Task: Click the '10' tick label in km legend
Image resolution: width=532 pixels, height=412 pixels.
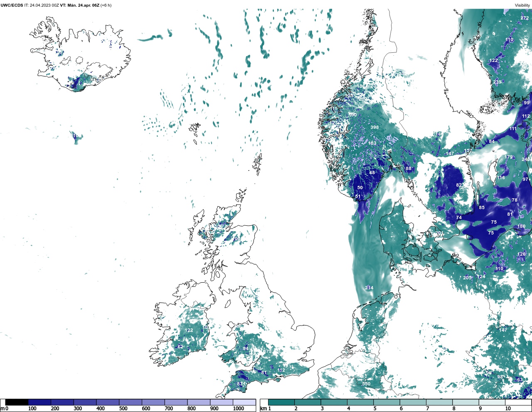Action: pos(508,409)
